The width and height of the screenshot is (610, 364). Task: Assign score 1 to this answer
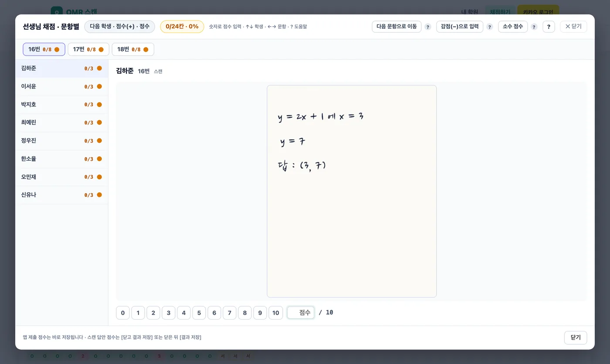click(x=138, y=313)
